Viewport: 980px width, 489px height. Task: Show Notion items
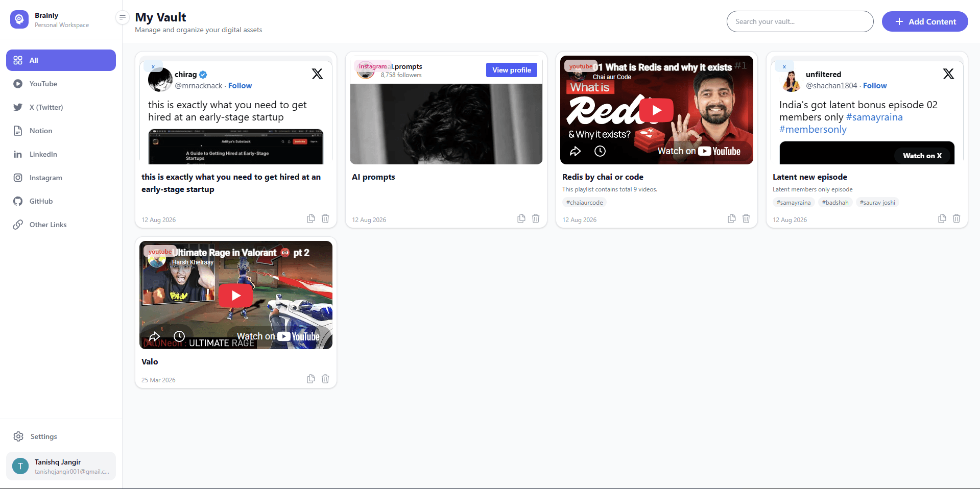click(x=61, y=131)
